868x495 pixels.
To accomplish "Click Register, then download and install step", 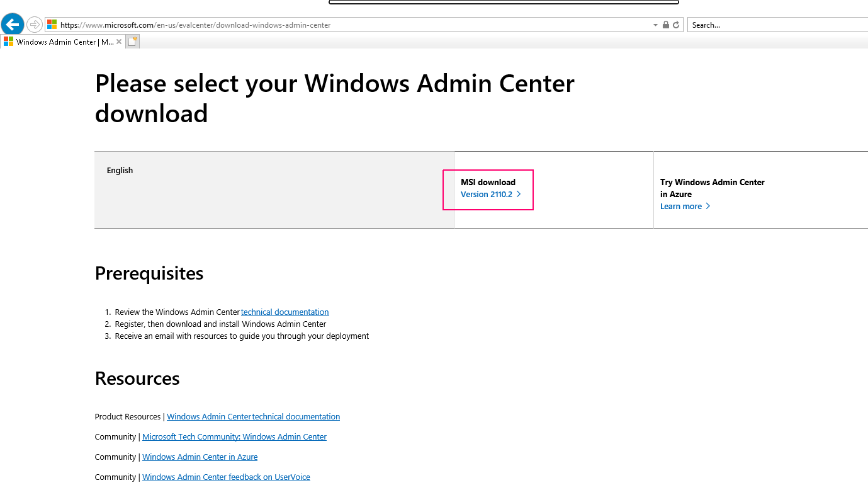I will pos(220,324).
